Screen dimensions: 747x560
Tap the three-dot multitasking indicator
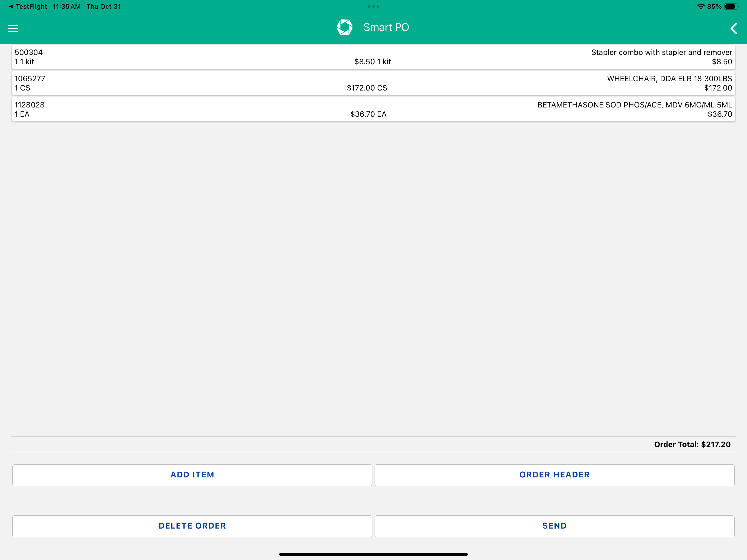point(373,6)
